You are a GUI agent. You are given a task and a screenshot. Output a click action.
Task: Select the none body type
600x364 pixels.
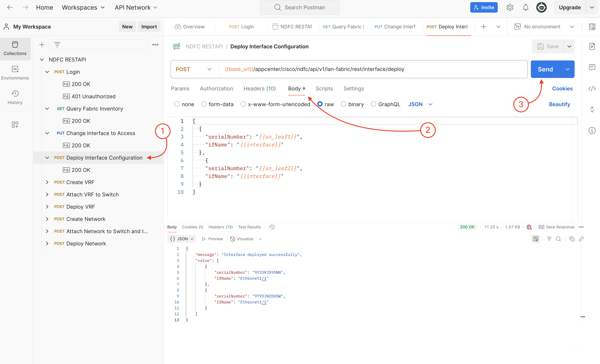pos(177,104)
